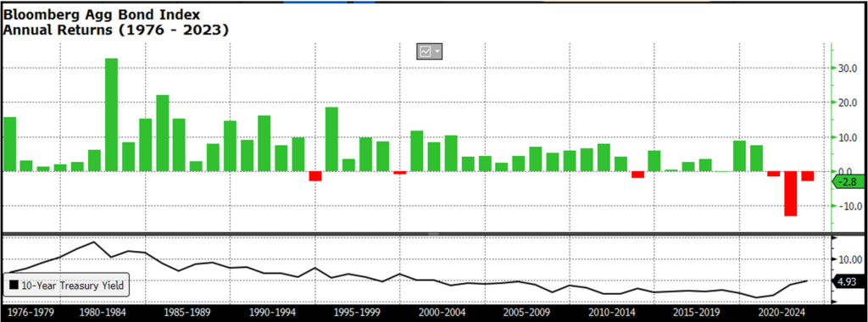Click the 4.93 yield value tag

click(x=848, y=281)
